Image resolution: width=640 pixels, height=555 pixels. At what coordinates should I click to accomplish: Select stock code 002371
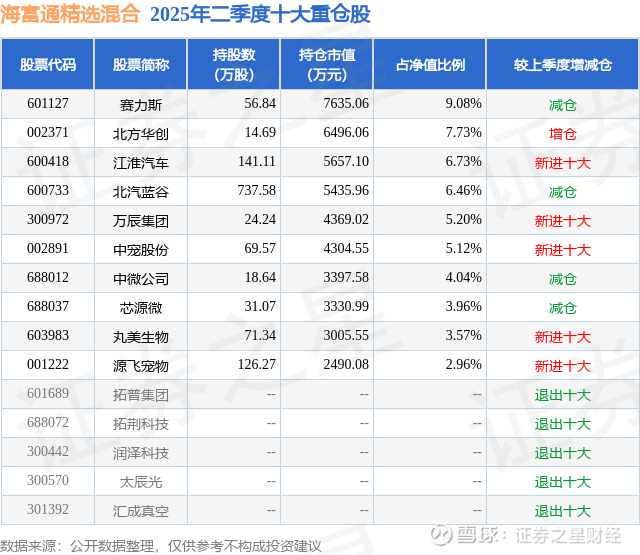(48, 133)
